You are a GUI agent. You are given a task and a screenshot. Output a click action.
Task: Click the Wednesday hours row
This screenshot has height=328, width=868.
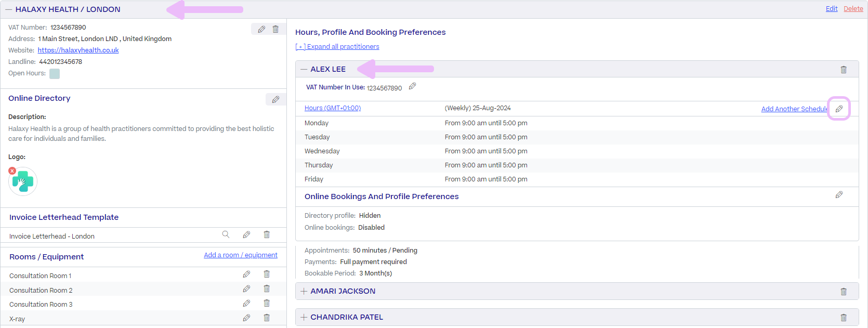[577, 151]
